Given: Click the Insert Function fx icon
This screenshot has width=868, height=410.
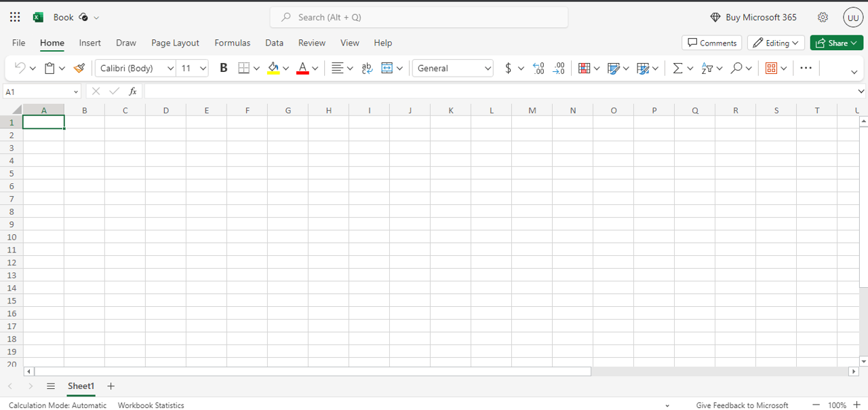Looking at the screenshot, I should 133,91.
